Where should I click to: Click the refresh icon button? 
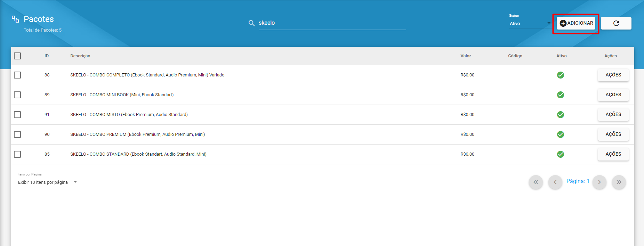[x=616, y=23]
